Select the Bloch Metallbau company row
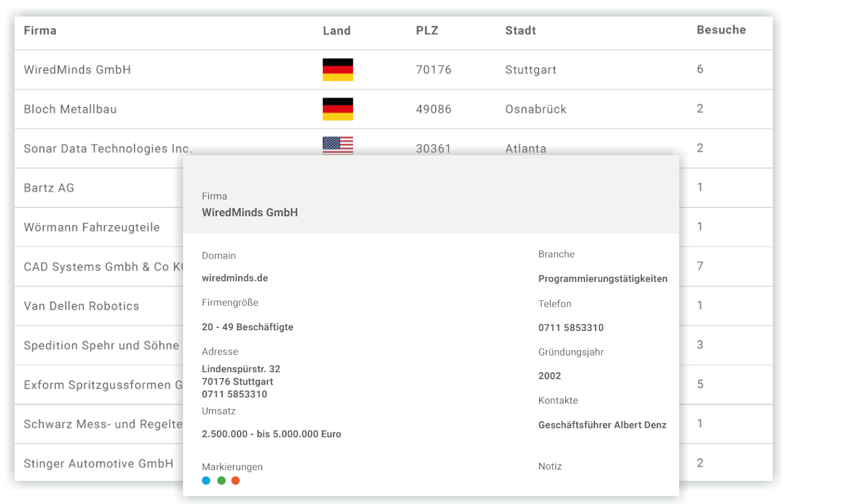 70,109
